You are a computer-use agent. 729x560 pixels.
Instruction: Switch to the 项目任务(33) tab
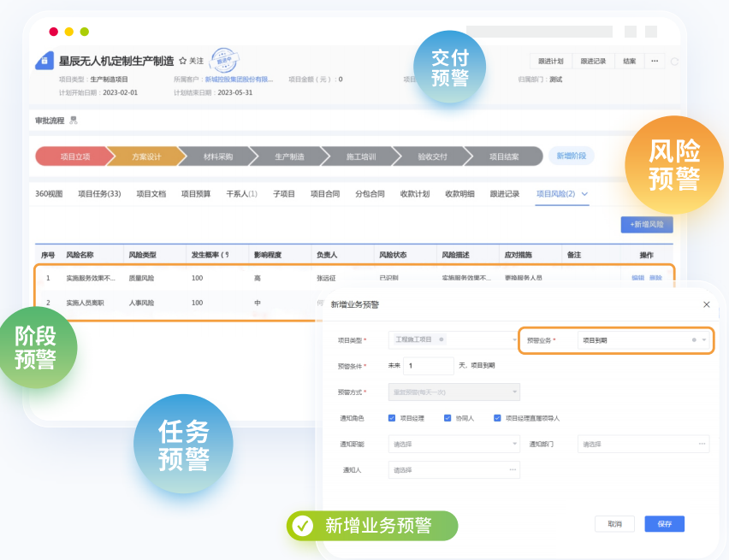(99, 194)
